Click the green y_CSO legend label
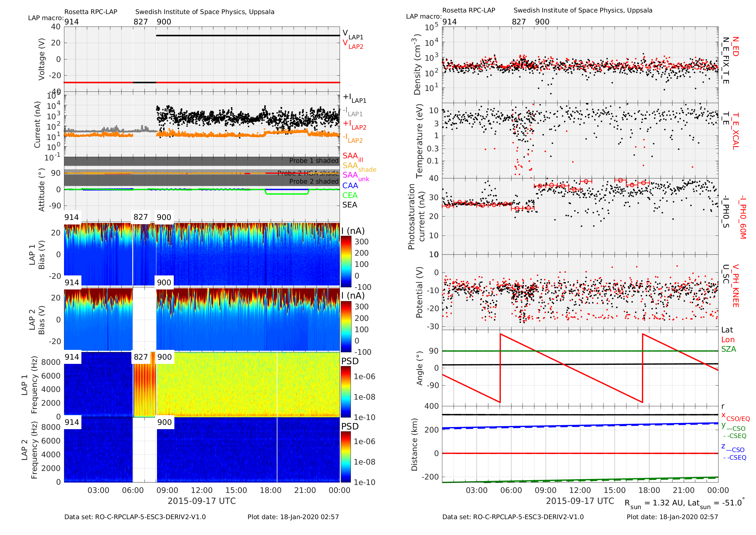This screenshot has width=756, height=535. point(733,427)
